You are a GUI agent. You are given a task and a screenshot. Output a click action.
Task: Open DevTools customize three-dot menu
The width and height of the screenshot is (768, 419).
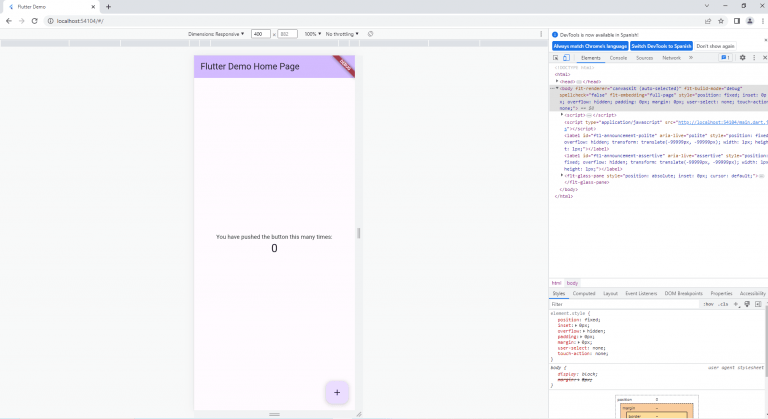754,58
